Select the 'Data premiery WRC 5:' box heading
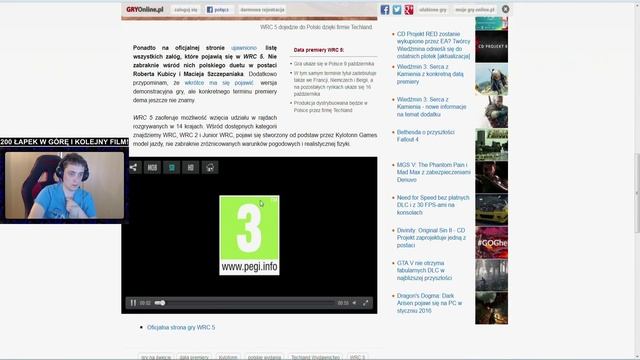Screen dimensions: 640x360 point(319,50)
